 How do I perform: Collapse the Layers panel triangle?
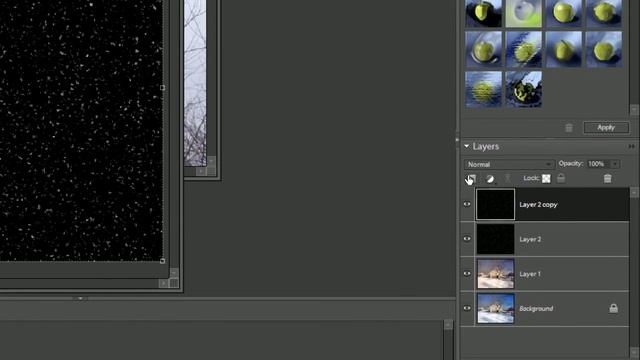coord(467,146)
